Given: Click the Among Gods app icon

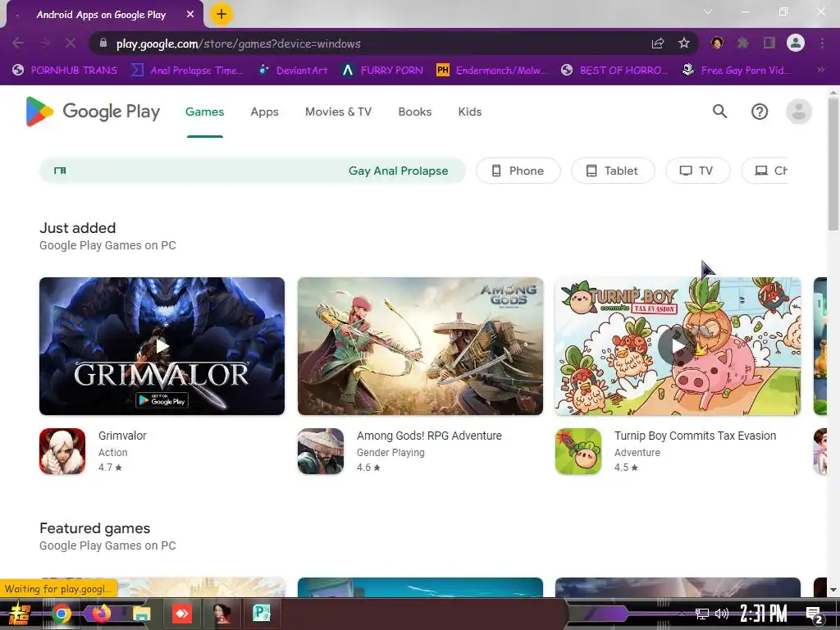Looking at the screenshot, I should click(x=321, y=451).
